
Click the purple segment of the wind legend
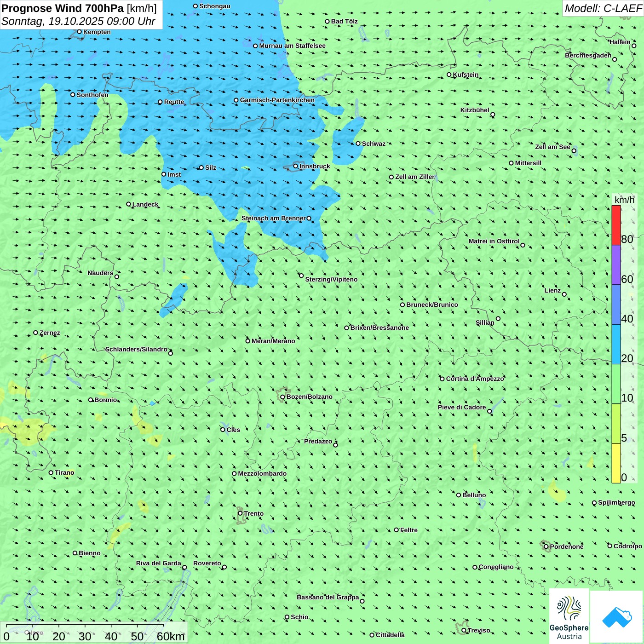tap(616, 265)
